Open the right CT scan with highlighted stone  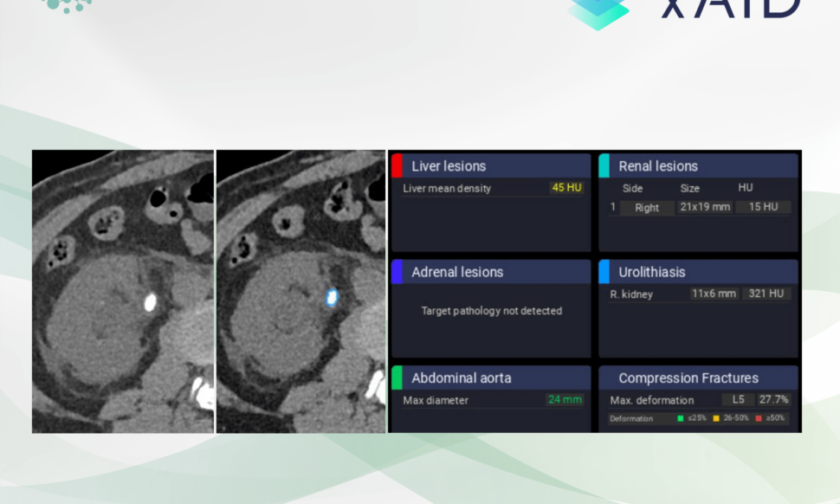tap(301, 291)
